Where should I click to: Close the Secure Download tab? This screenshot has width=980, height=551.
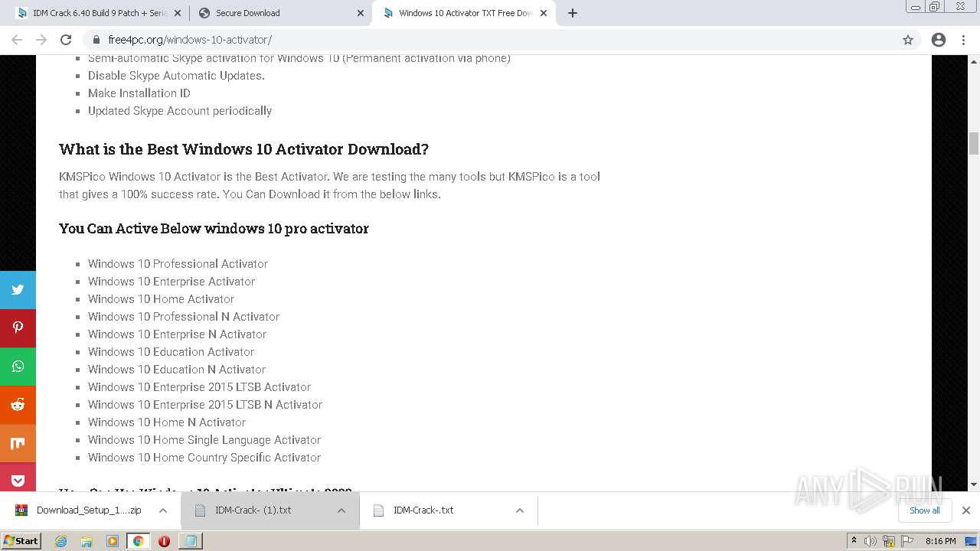click(x=361, y=13)
